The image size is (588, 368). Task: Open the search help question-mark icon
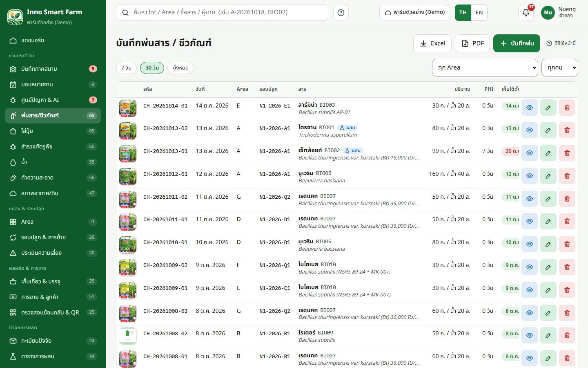(341, 13)
